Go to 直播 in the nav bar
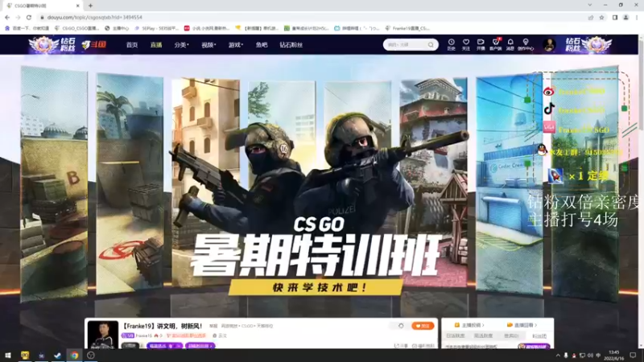The width and height of the screenshot is (644, 362). [156, 45]
